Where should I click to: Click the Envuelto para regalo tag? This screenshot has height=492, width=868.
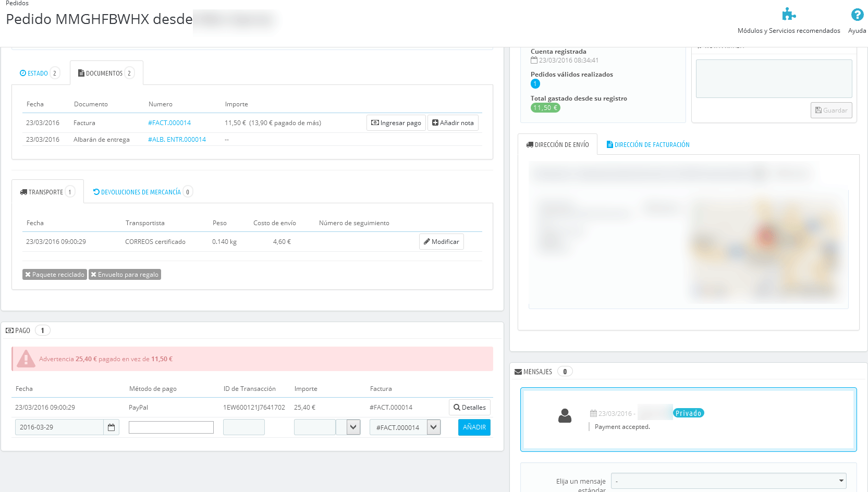[x=125, y=275]
